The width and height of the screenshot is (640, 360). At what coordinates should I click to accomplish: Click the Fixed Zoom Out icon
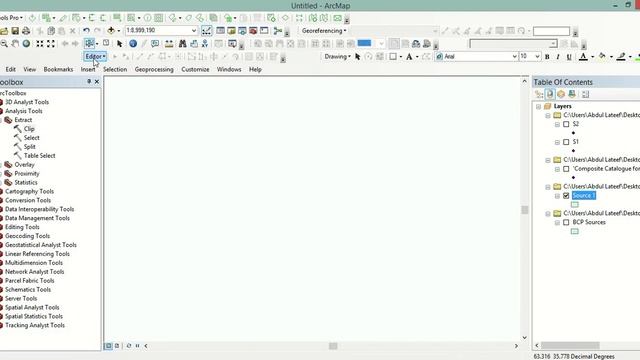click(x=51, y=44)
